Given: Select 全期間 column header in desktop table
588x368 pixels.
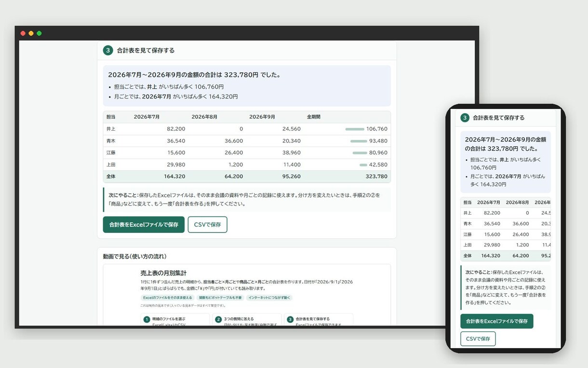Looking at the screenshot, I should point(314,117).
